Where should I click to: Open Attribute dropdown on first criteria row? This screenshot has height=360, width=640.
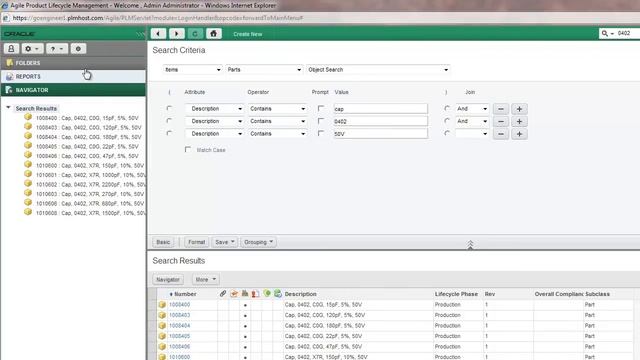click(x=214, y=109)
